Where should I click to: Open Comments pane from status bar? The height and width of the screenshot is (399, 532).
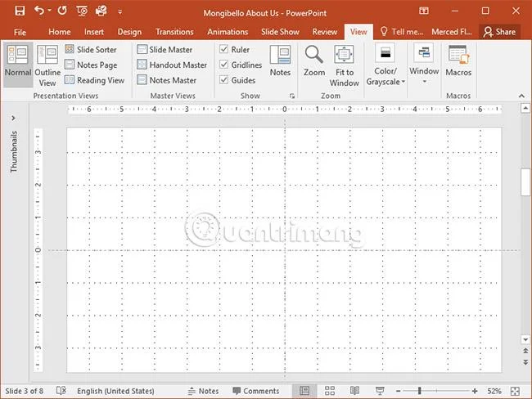tap(256, 391)
